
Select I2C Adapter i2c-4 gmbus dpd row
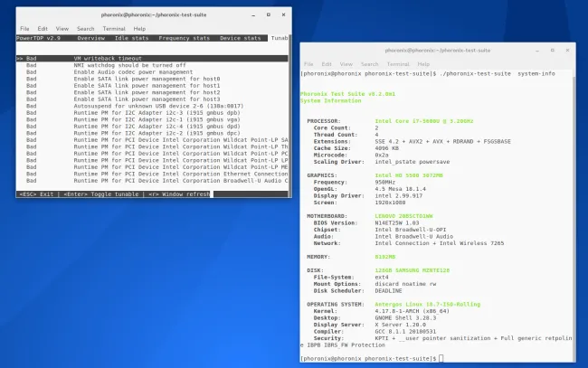[x=152, y=127]
